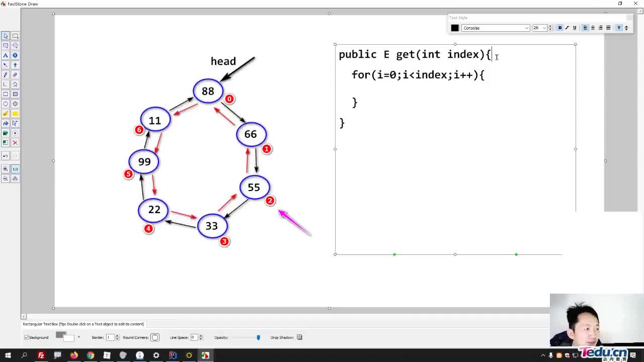Image resolution: width=644 pixels, height=362 pixels.
Task: Select the text 'A' tool
Action: pyautogui.click(x=6, y=55)
